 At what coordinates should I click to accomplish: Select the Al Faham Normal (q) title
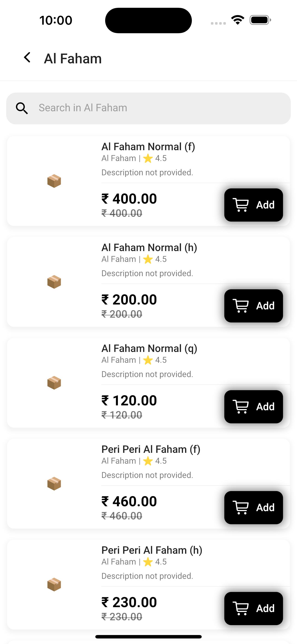pyautogui.click(x=149, y=348)
